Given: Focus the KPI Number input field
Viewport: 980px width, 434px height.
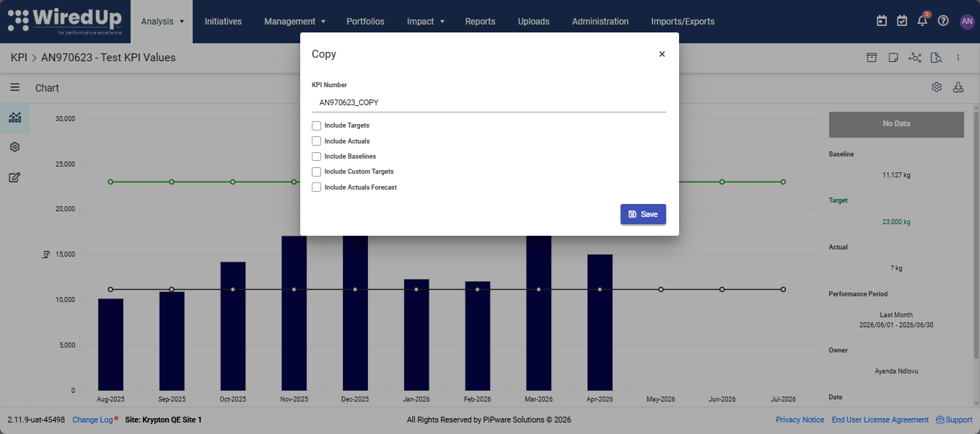Looking at the screenshot, I should pyautogui.click(x=489, y=102).
